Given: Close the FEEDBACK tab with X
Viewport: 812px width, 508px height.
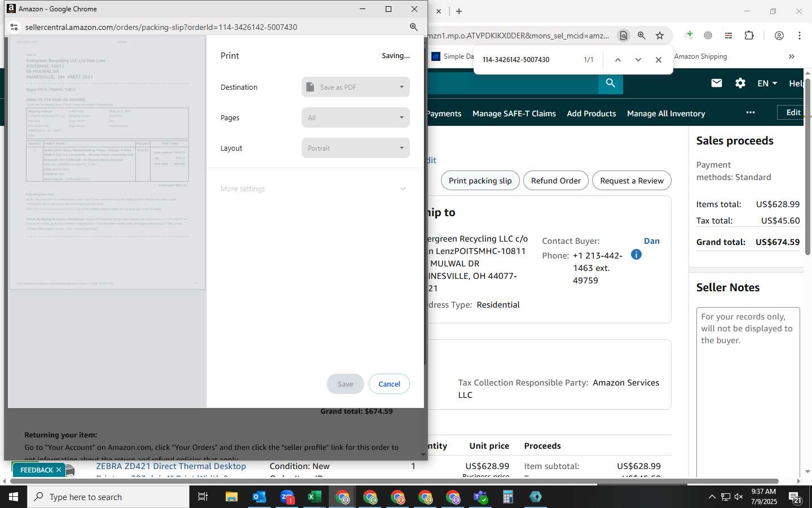Looking at the screenshot, I should [59, 470].
